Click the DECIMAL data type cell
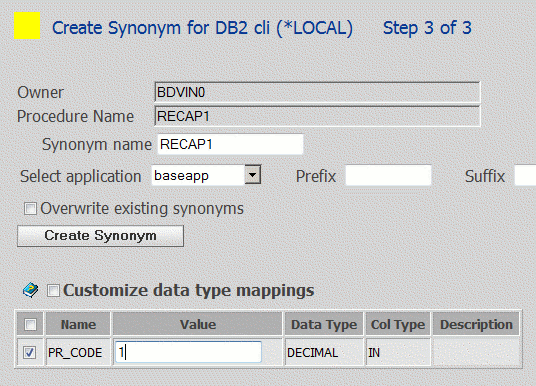Screen dimensions: 536x386 (x=324, y=352)
